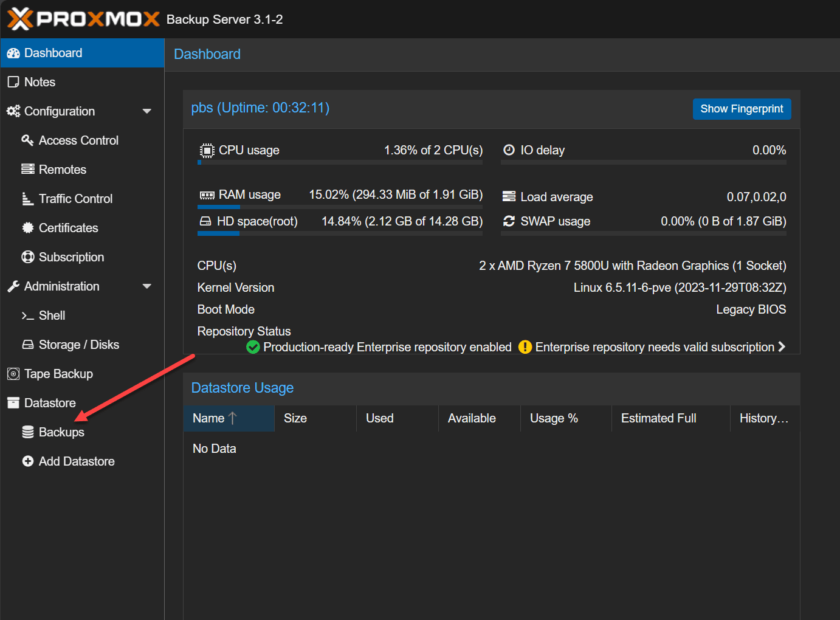
Task: Click the IO delay clock icon
Action: pos(509,150)
